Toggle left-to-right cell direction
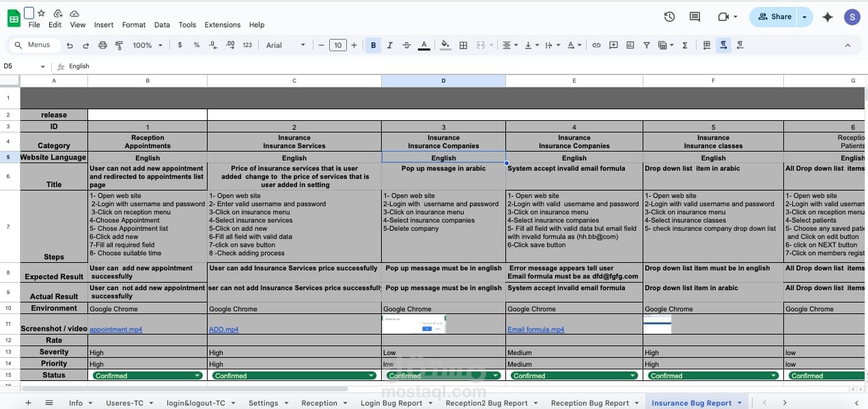This screenshot has width=868, height=409. pos(723,45)
